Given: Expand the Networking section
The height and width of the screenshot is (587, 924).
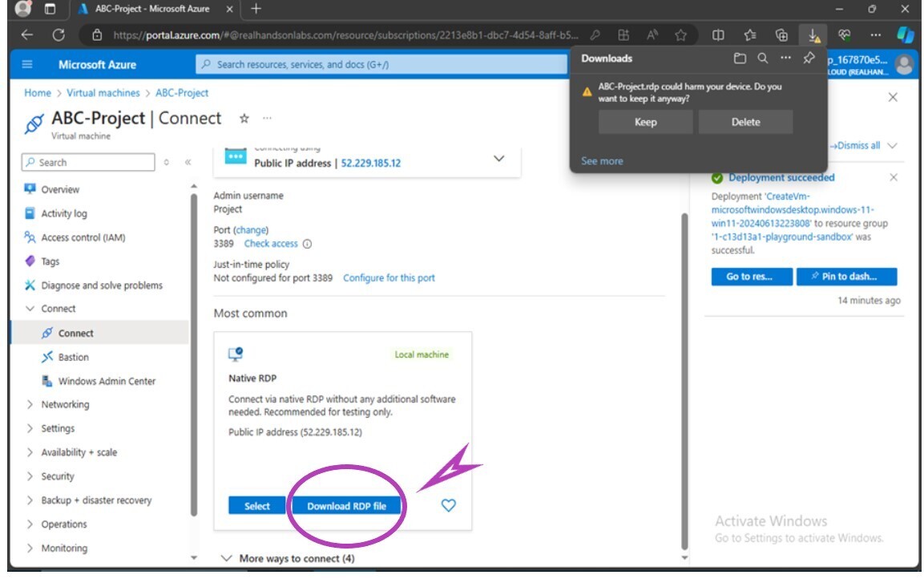Looking at the screenshot, I should pos(30,405).
